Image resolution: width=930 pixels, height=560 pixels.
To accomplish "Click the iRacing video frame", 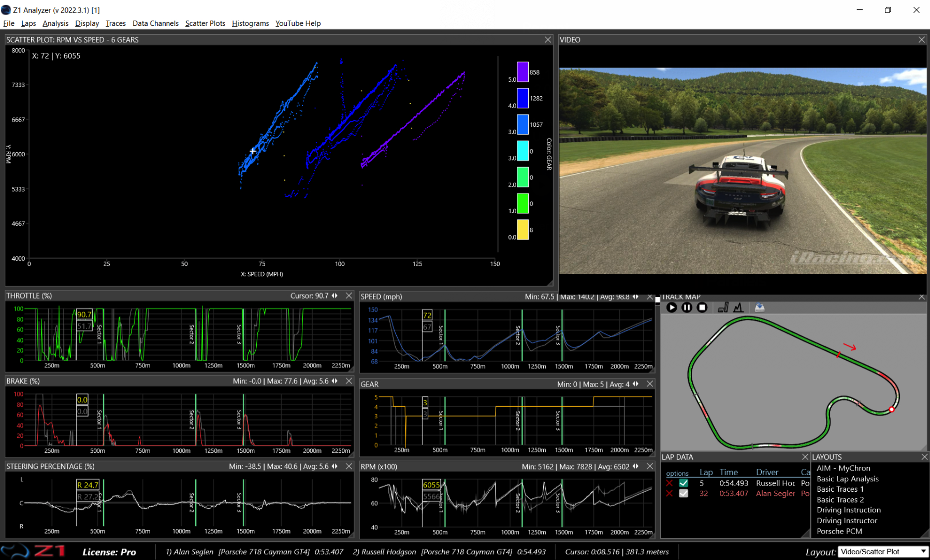I will [743, 171].
